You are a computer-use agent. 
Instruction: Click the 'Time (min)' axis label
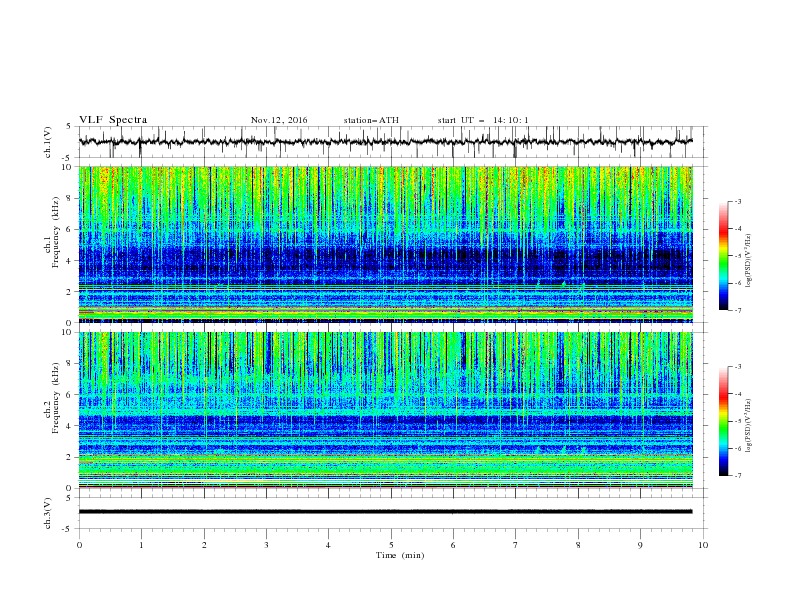[400, 555]
